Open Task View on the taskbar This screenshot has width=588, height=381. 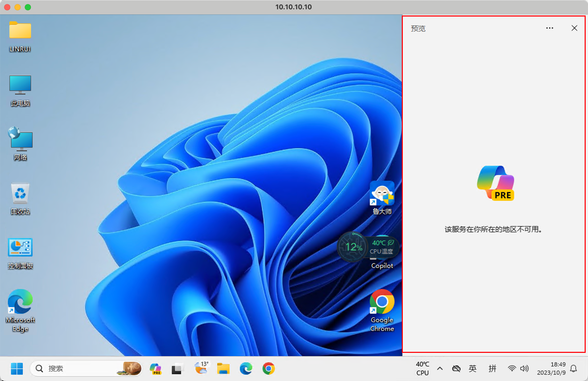(x=177, y=368)
